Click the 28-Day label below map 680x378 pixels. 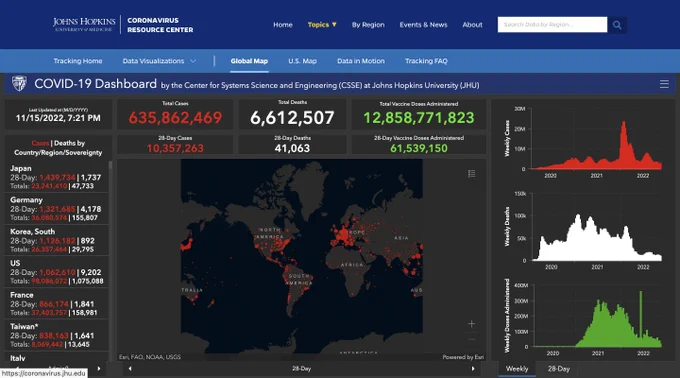pyautogui.click(x=301, y=368)
